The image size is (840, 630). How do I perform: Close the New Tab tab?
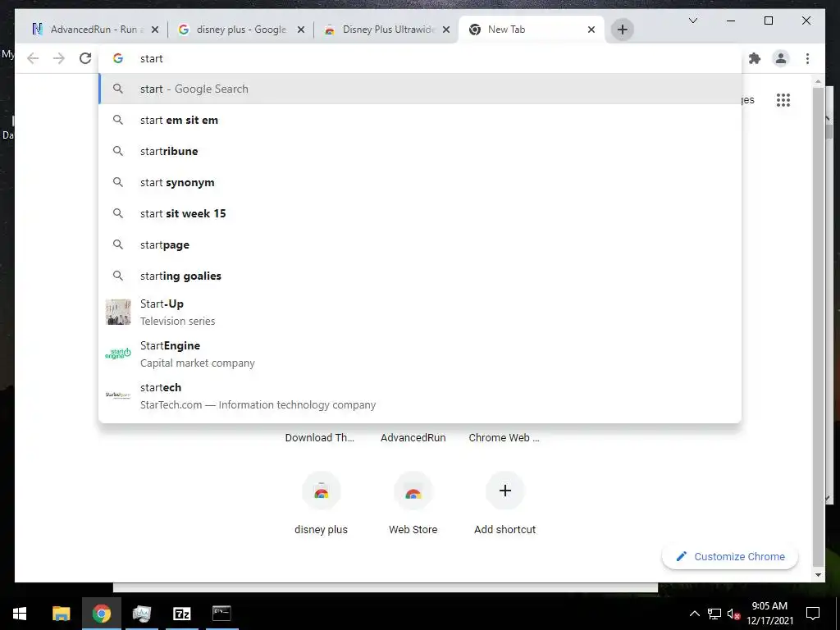(591, 30)
